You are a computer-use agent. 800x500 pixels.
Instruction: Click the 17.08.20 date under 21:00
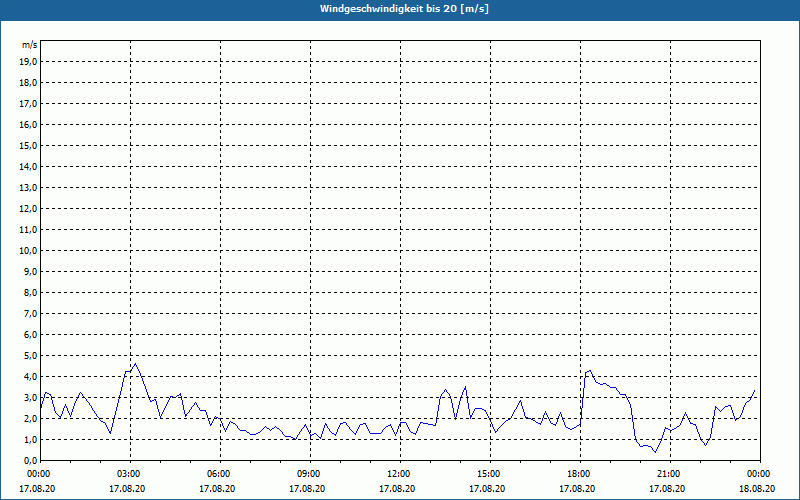(x=667, y=489)
